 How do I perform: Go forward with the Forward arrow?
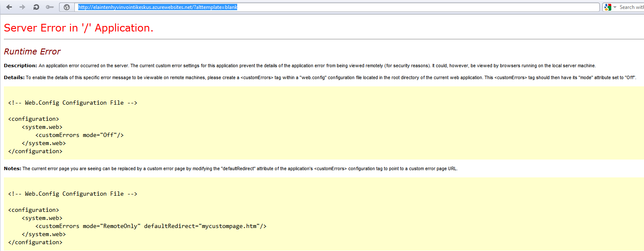pos(23,7)
